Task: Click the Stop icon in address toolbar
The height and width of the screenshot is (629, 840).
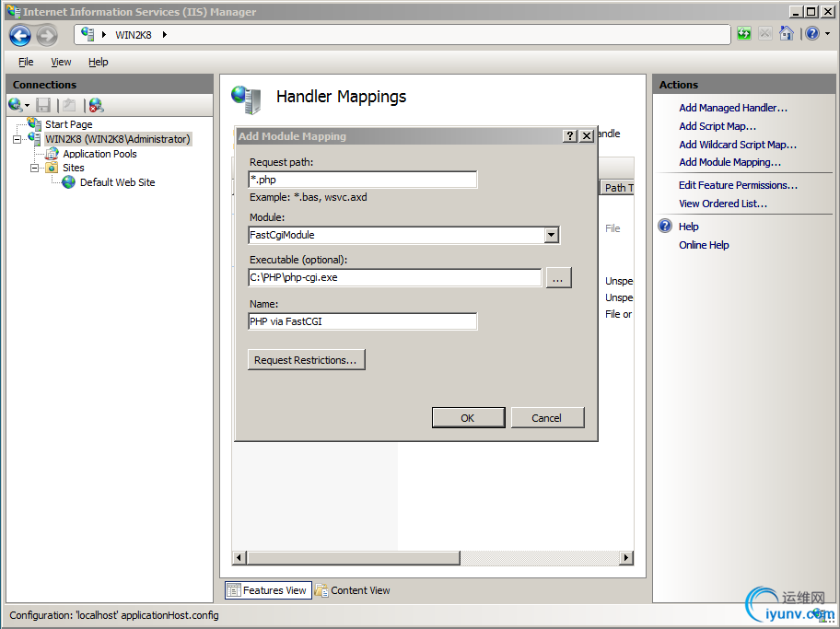Action: (765, 34)
